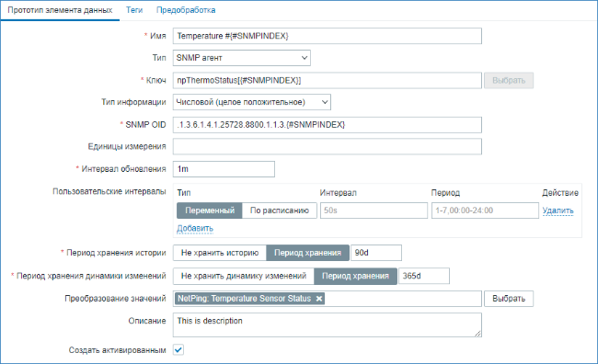
Task: Click the Удалить link for custom interval
Action: (x=558, y=210)
